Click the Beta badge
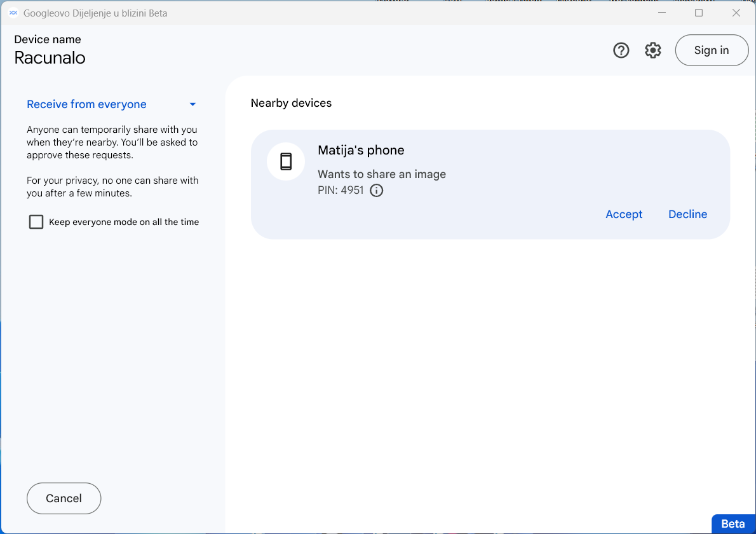756x534 pixels. tap(733, 524)
